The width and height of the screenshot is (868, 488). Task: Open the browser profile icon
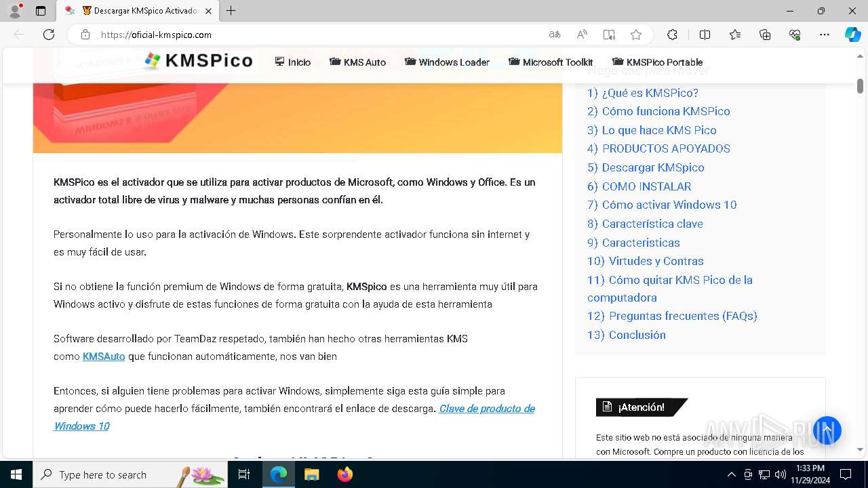click(x=15, y=11)
